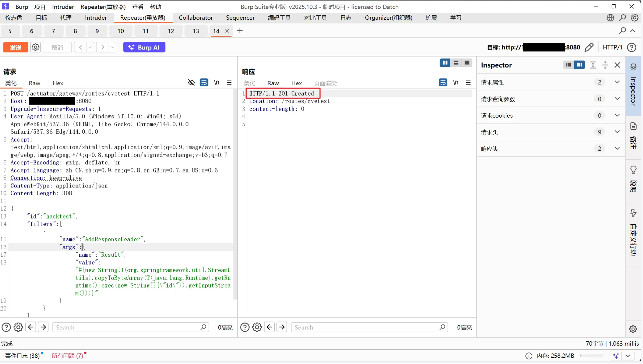Switch response view to Hex
This screenshot has height=364, width=643.
point(296,83)
